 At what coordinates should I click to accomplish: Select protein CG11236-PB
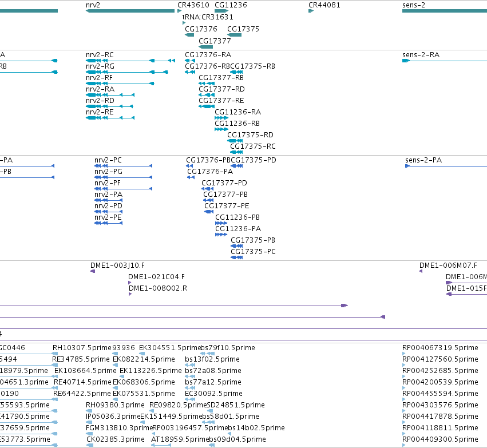tap(237, 218)
